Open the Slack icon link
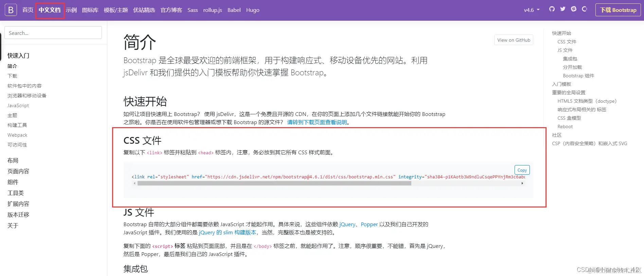The width and height of the screenshot is (644, 276). coord(574,9)
